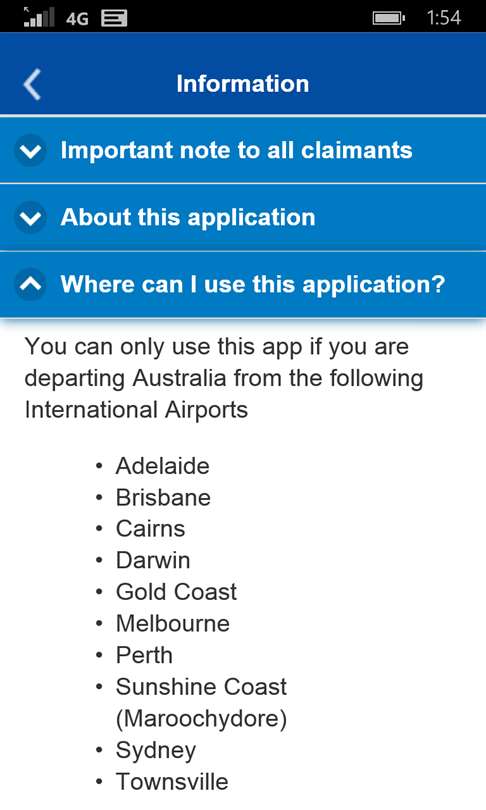The image size is (486, 810).
Task: Open Important note to all claimants section
Action: [243, 150]
